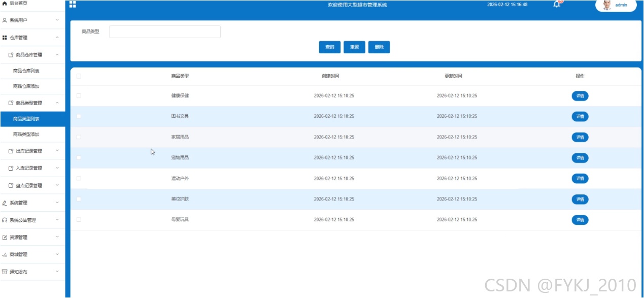Image resolution: width=644 pixels, height=298 pixels.
Task: Check the 宠物用品 row checkbox
Action: tap(79, 158)
